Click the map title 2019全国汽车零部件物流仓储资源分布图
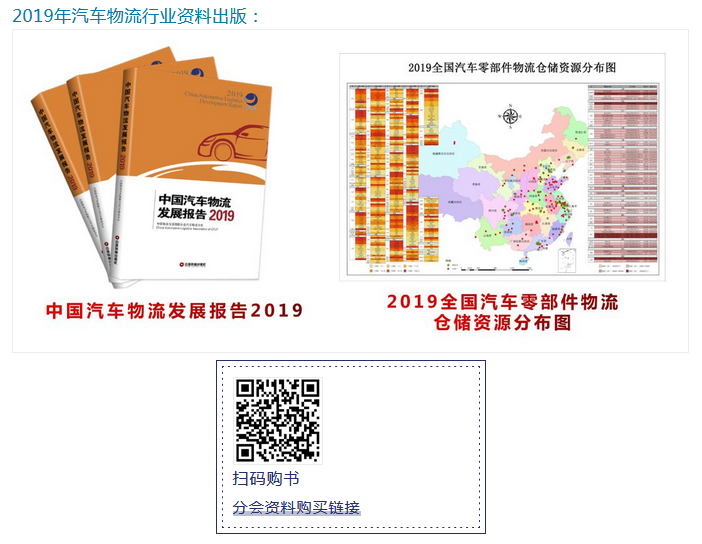 512,68
